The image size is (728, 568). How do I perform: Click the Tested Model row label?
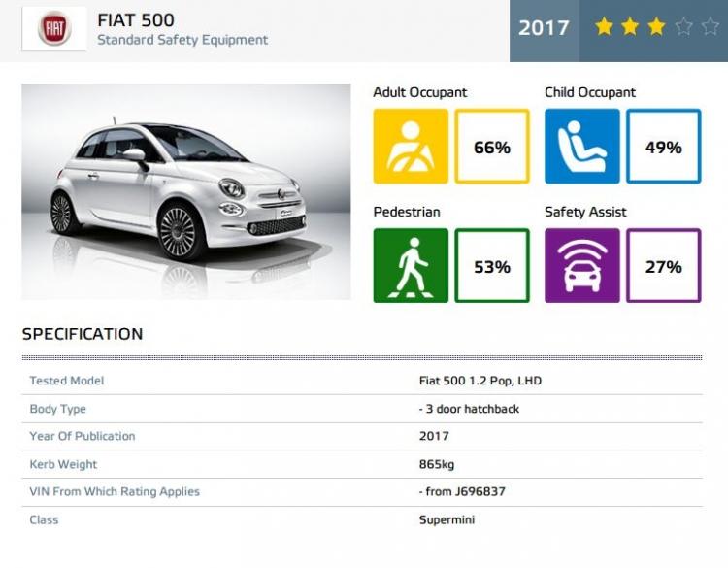(x=67, y=381)
